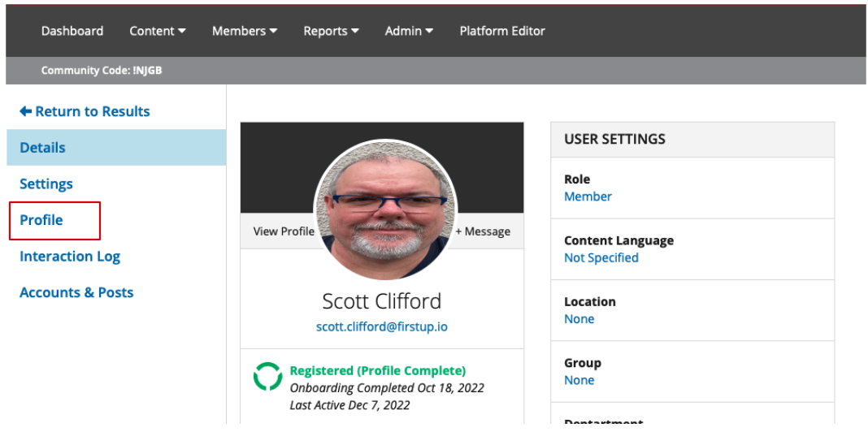Click the Registered (Profile Complete) status text
Image resolution: width=868 pixels, height=432 pixels.
378,370
